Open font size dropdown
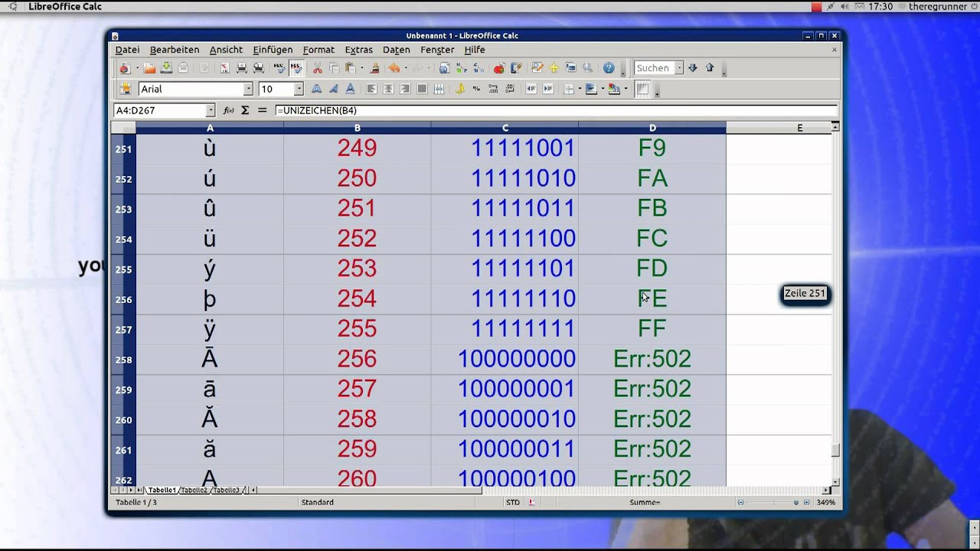 (299, 89)
